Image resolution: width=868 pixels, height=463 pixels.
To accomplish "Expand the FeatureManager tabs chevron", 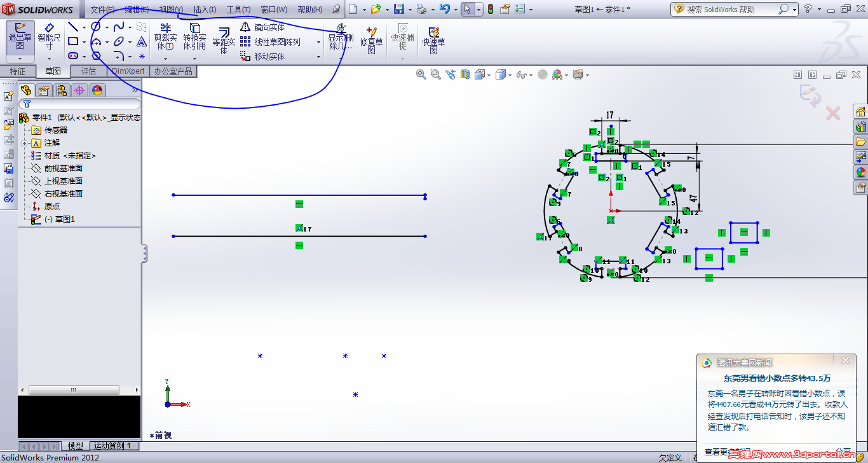I will (135, 90).
